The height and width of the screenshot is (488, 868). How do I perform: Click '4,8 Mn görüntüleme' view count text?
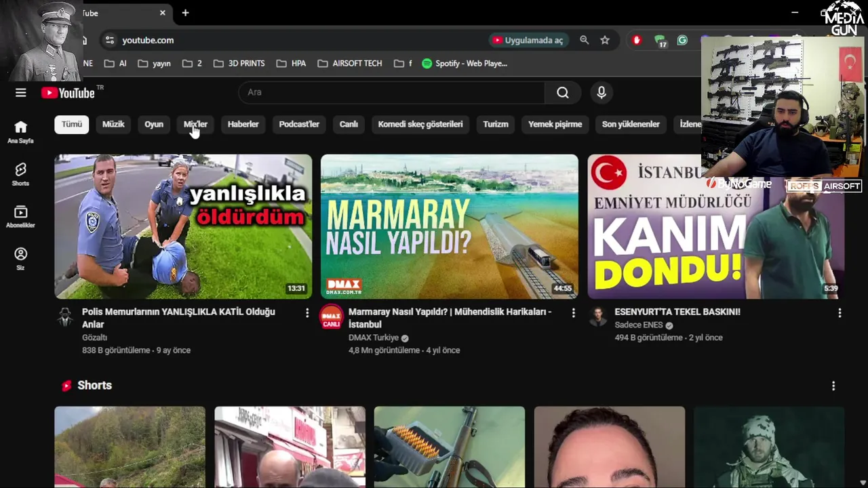[384, 350]
